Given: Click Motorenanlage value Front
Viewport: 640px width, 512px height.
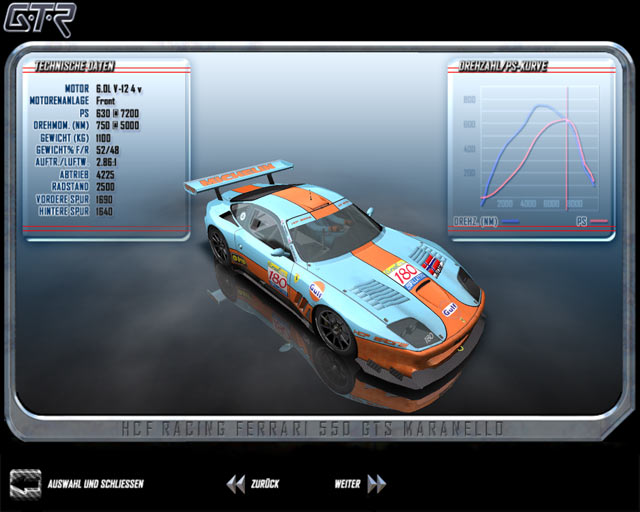Looking at the screenshot, I should point(105,101).
